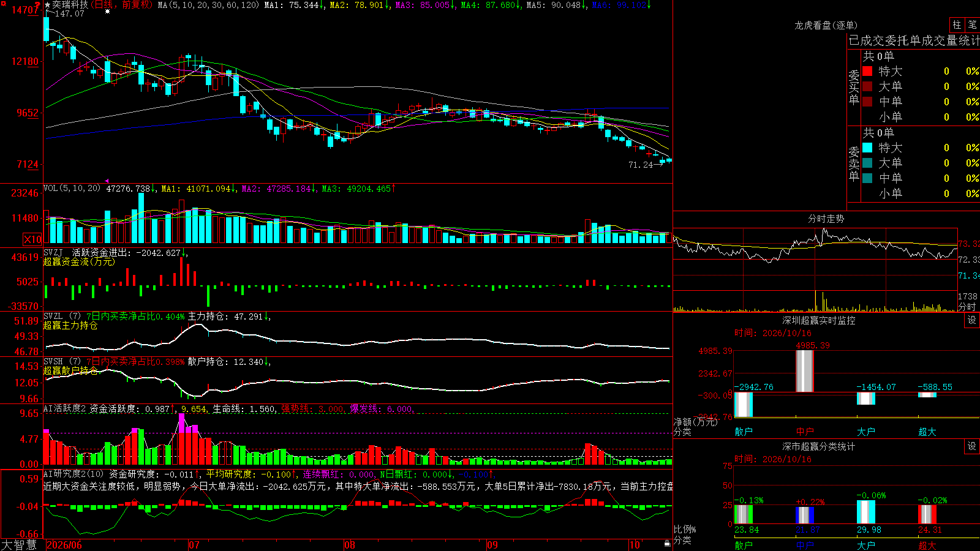Viewport: 980px width, 551px height.
Task: Click the 2026/06 date marker on the time axis
Action: tap(64, 545)
